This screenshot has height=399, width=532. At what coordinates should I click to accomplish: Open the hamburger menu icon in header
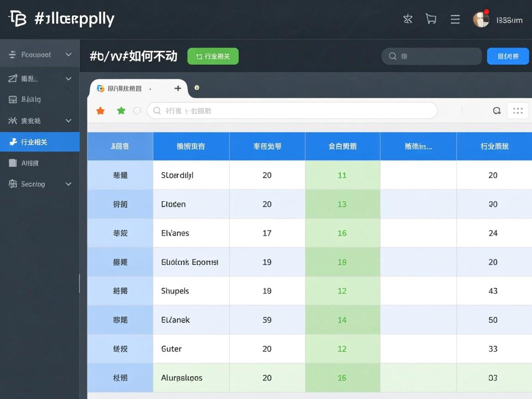pyautogui.click(x=455, y=19)
